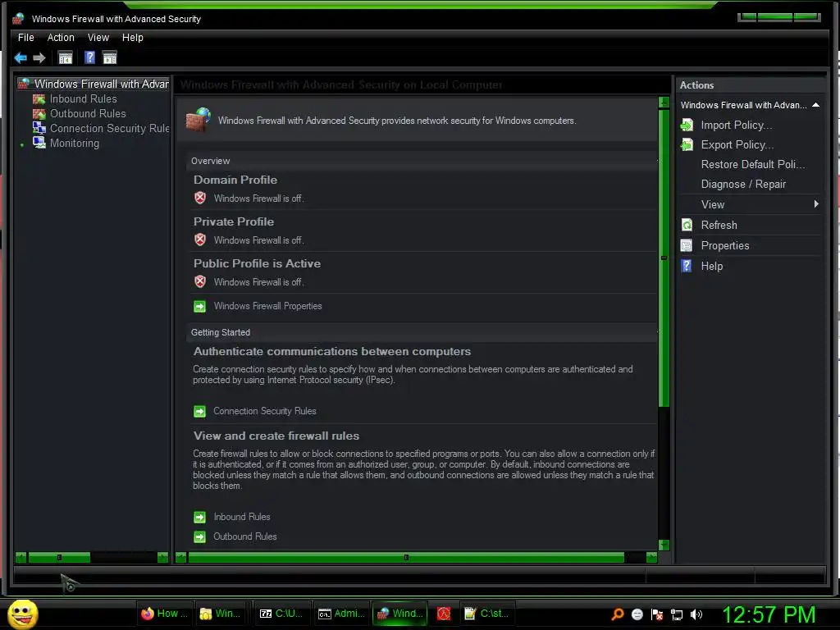Click Export Policy icon in Actions pane
Image resolution: width=840 pixels, height=630 pixels.
pos(687,144)
